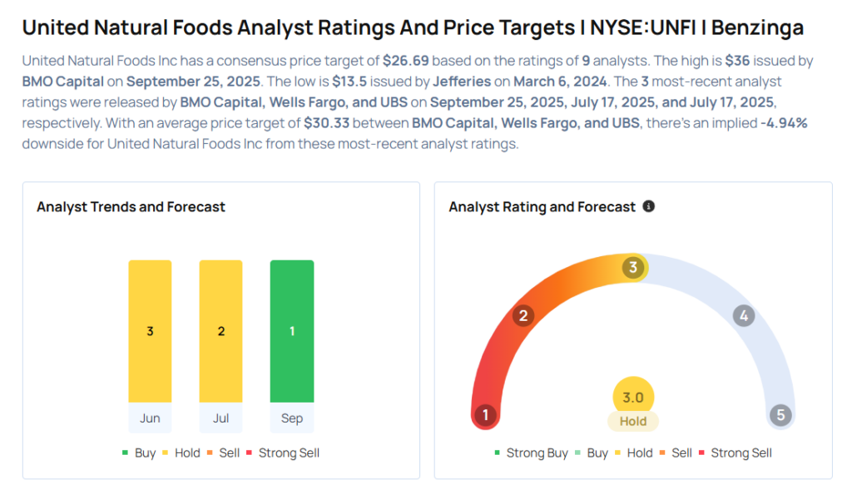Select the gray gauge marker numbered 4
The image size is (852, 504).
pyautogui.click(x=744, y=315)
